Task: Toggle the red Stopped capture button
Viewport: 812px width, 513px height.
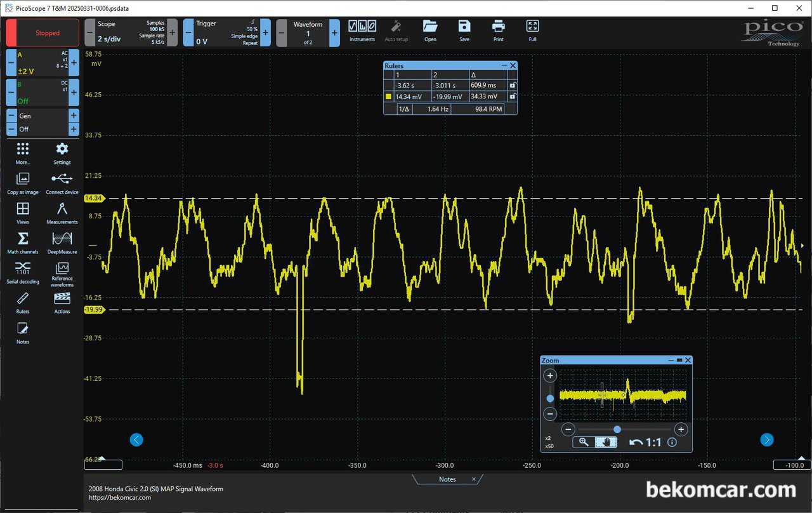Action: coord(43,32)
